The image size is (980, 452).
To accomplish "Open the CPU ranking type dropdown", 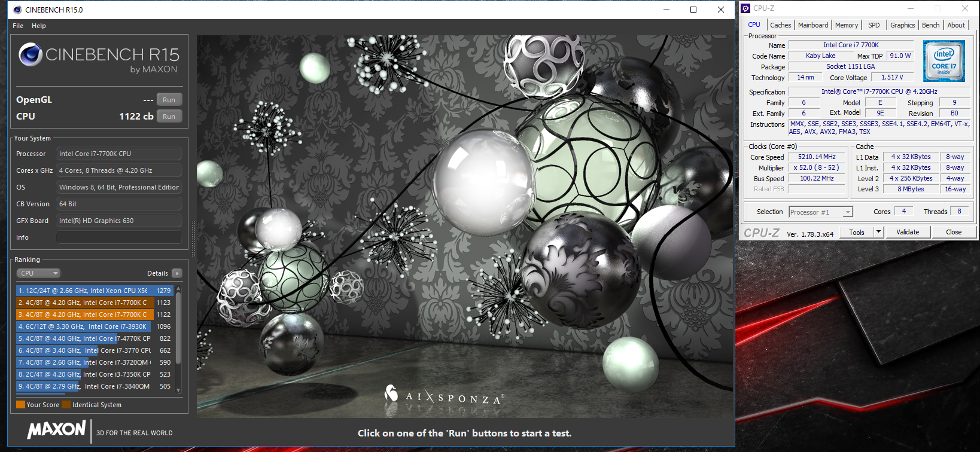I will 39,273.
